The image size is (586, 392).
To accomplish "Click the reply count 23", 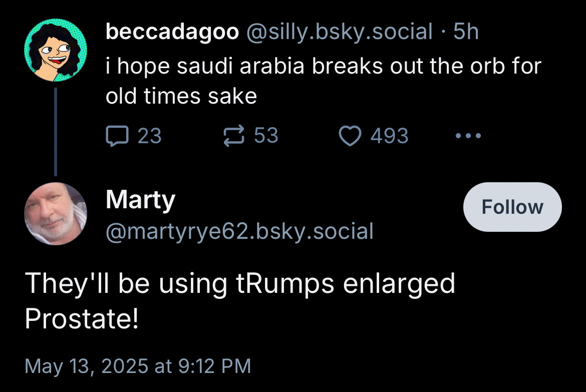I will tap(149, 136).
